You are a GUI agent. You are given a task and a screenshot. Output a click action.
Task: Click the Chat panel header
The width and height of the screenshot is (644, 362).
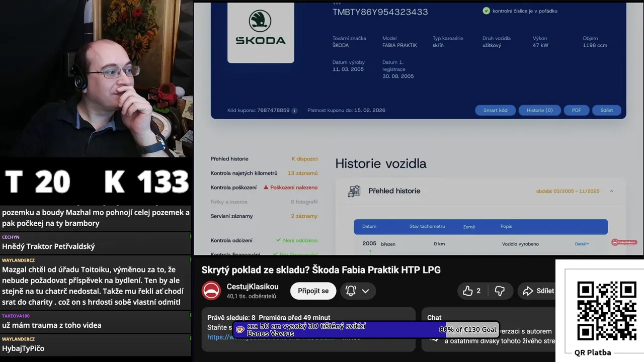(434, 318)
